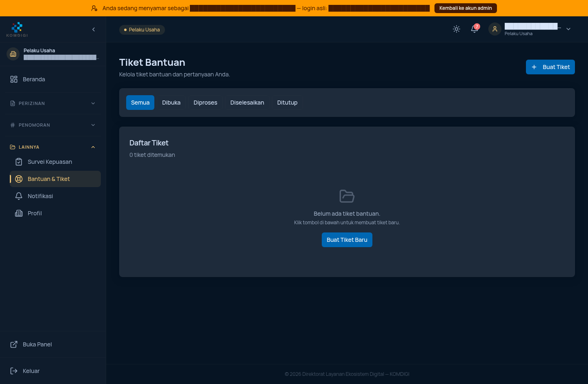Click the footer copyright KOMDIGI text

pyautogui.click(x=347, y=374)
